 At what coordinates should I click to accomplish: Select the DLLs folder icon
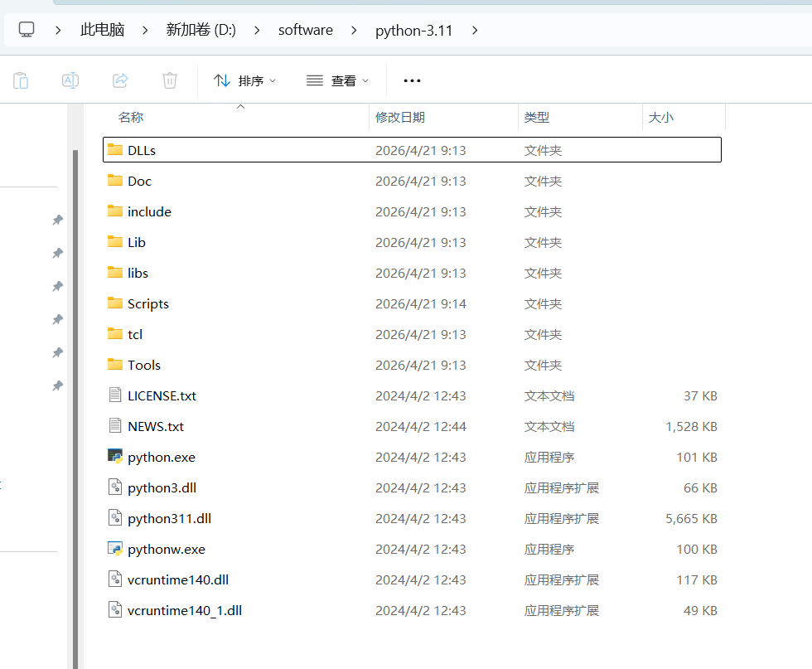pyautogui.click(x=115, y=150)
